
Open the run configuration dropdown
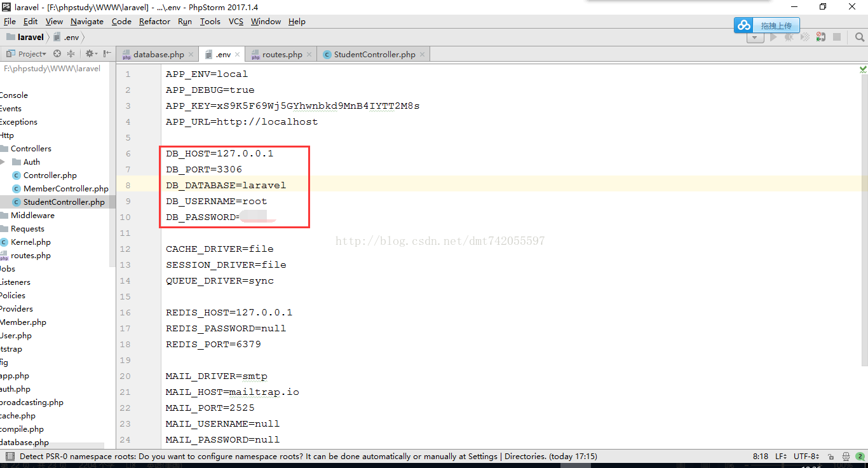point(755,38)
